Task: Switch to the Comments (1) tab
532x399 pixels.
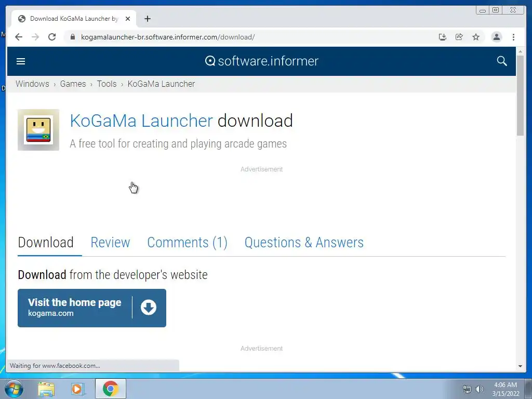Action: pos(187,243)
